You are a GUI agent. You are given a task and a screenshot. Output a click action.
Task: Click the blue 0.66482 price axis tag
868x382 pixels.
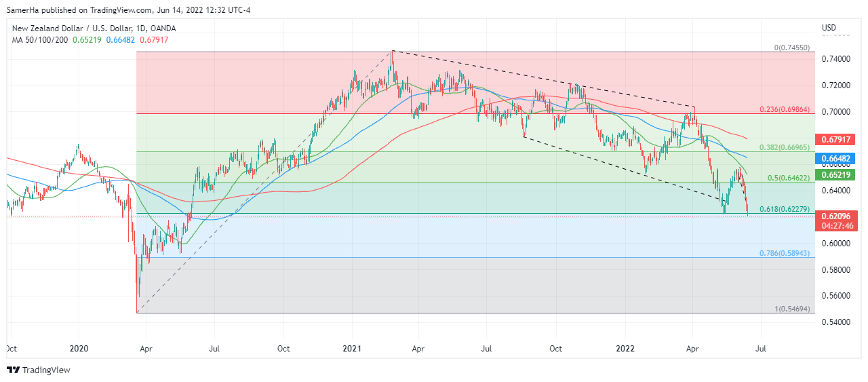coord(838,159)
